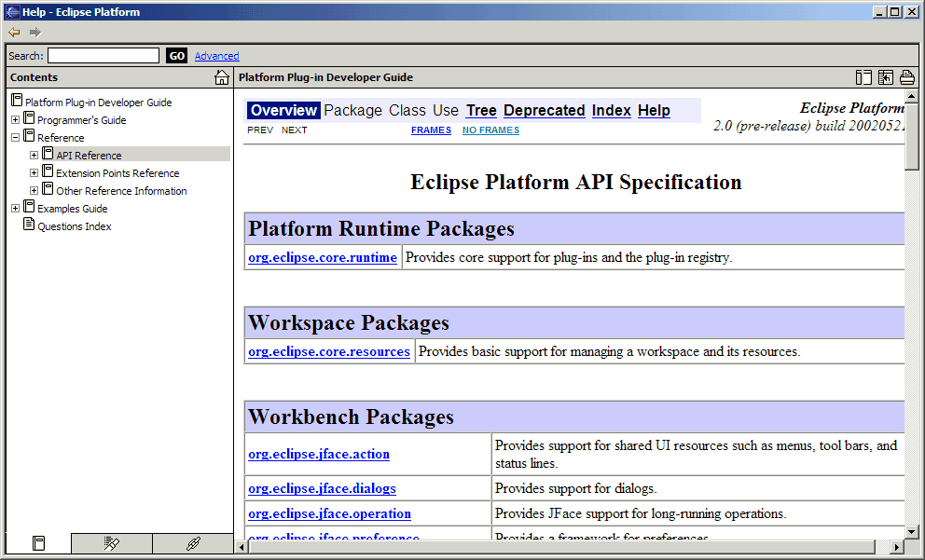Click the home icon in Contents header

(221, 77)
